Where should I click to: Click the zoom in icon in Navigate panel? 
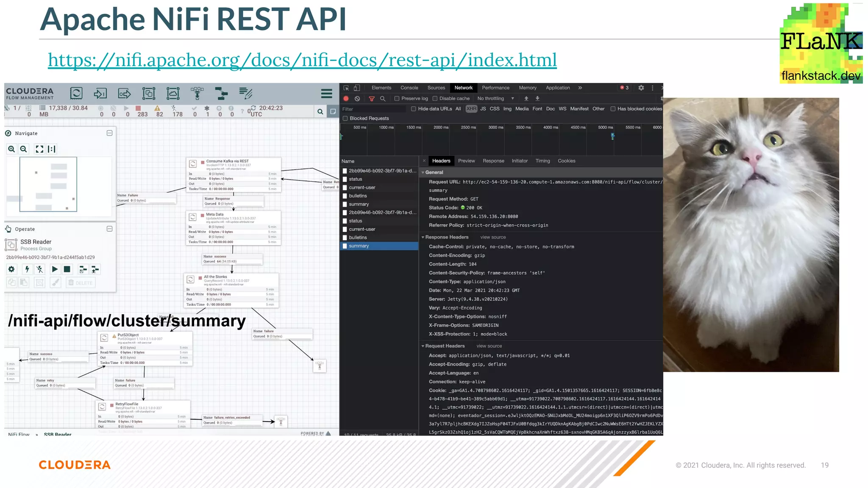11,149
